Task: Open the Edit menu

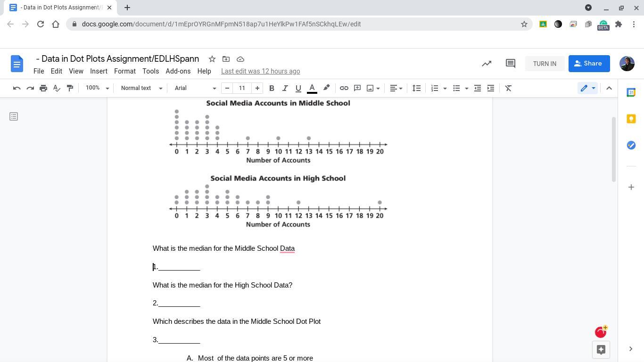Action: tap(57, 71)
